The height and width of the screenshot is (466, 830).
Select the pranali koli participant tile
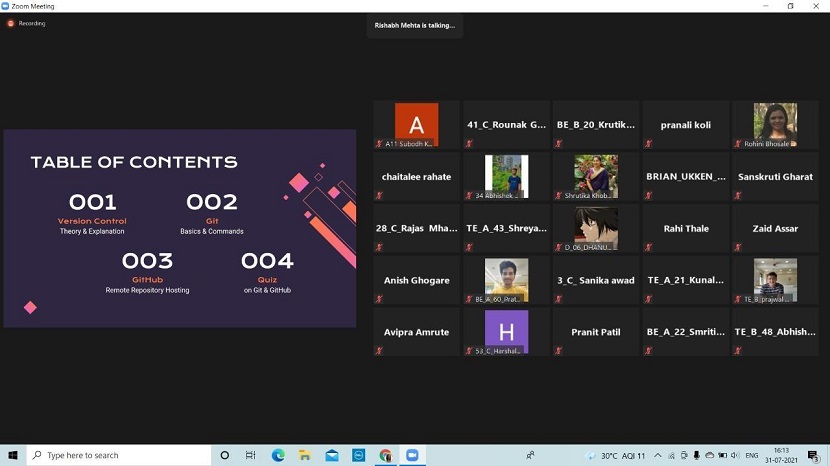point(685,125)
